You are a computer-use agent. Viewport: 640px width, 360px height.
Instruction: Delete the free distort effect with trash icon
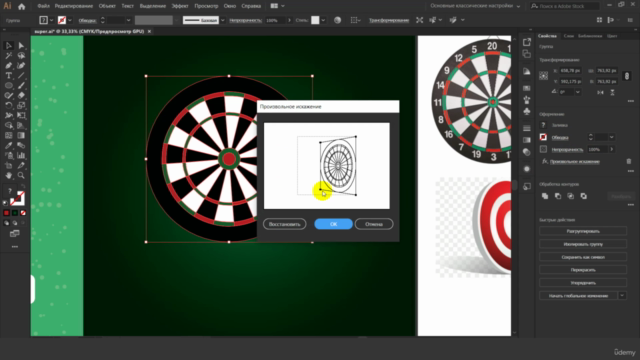(629, 162)
